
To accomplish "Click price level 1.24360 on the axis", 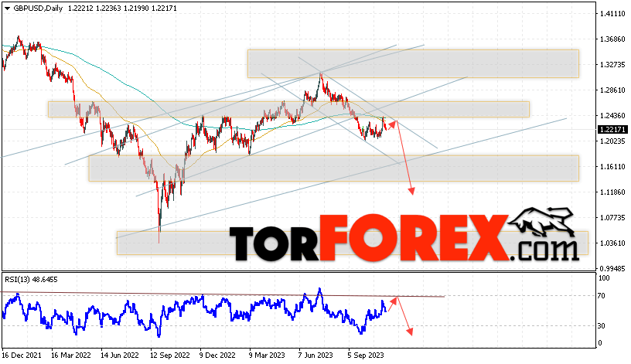I will point(612,116).
